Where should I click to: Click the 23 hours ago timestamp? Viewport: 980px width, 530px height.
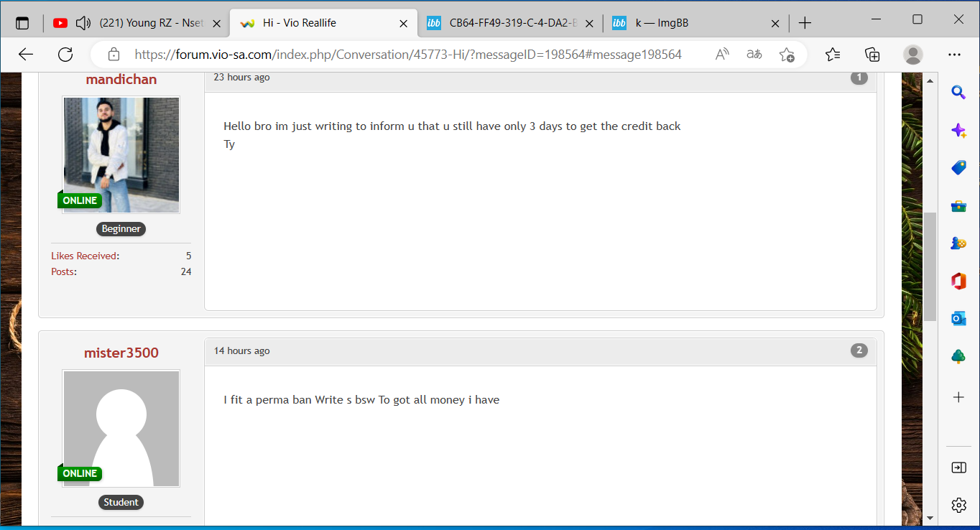pos(241,77)
